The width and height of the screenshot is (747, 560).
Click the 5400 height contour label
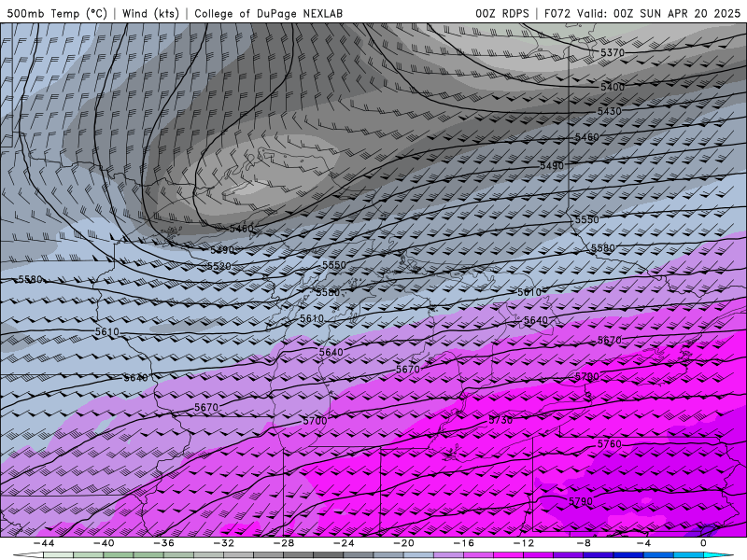tap(613, 87)
